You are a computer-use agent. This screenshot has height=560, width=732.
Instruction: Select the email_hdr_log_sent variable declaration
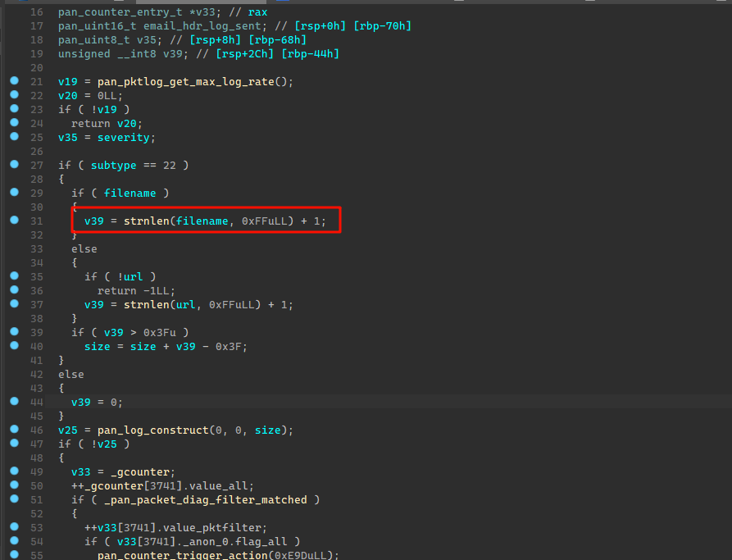[x=202, y=26]
